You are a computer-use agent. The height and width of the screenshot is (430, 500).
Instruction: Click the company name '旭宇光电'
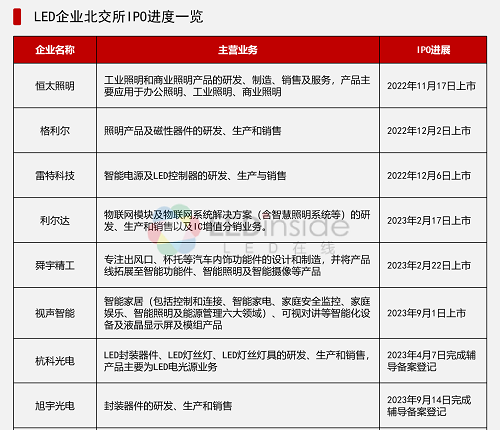pos(55,406)
